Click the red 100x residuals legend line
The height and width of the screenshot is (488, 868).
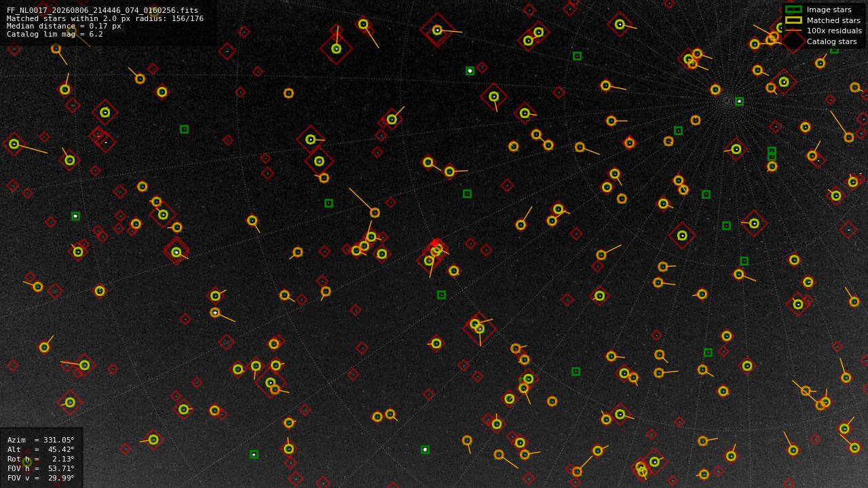(x=793, y=31)
